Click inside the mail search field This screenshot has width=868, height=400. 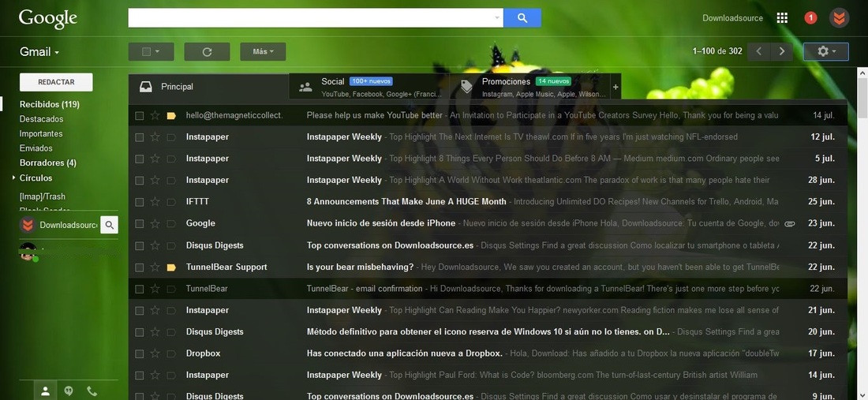(310, 17)
